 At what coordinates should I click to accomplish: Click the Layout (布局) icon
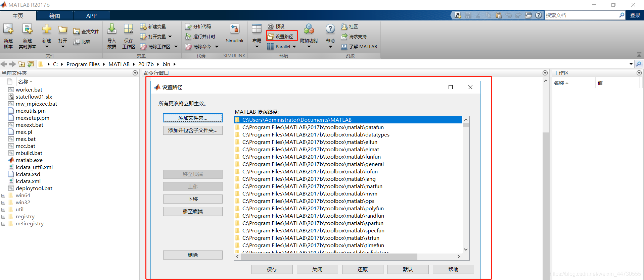[257, 29]
